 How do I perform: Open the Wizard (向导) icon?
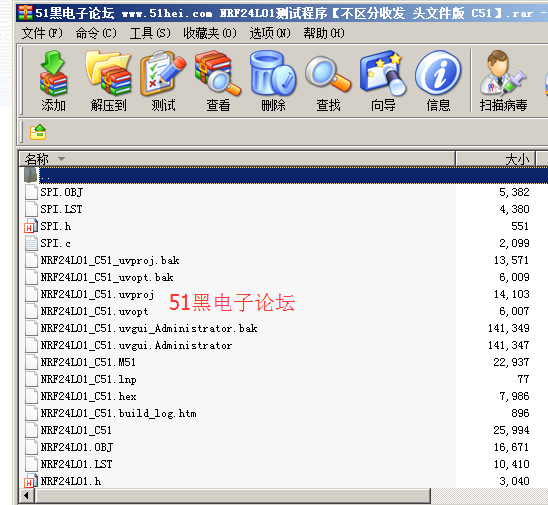383,73
